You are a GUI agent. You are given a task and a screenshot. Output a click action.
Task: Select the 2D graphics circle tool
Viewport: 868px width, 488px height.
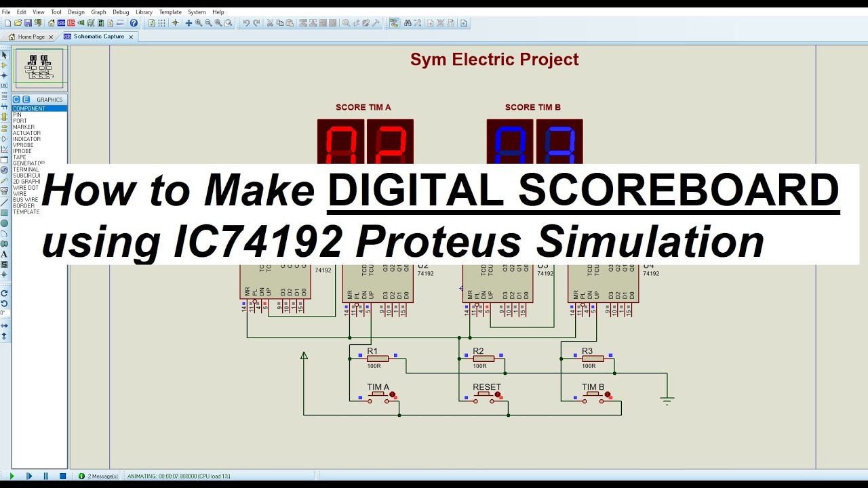4,223
